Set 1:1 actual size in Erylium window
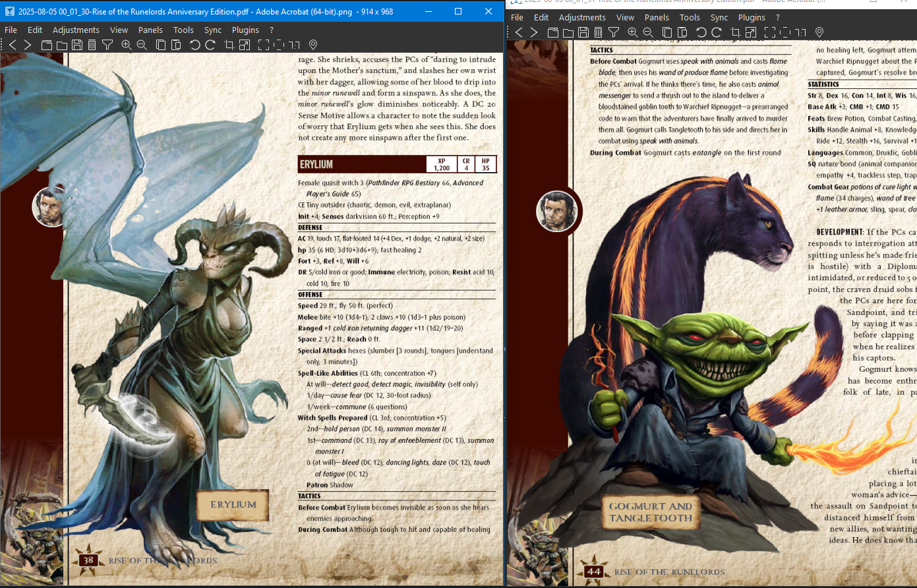This screenshot has height=588, width=917. point(294,45)
